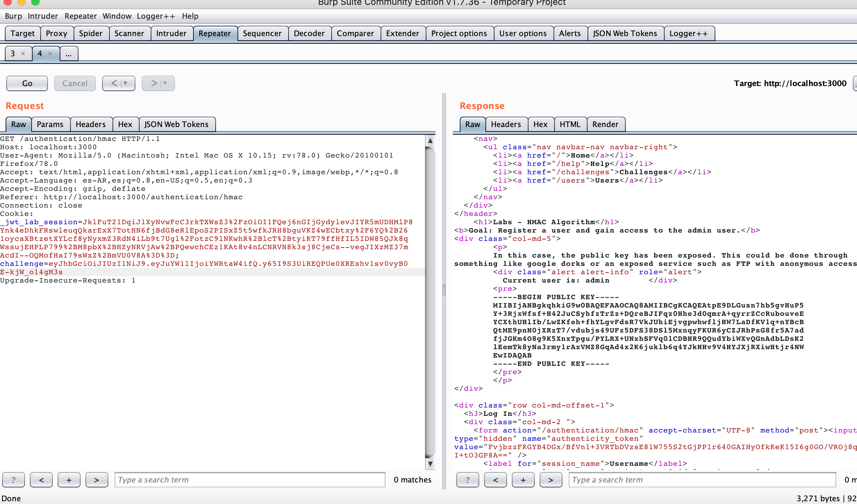
Task: Open the Request Headers tab
Action: click(91, 124)
